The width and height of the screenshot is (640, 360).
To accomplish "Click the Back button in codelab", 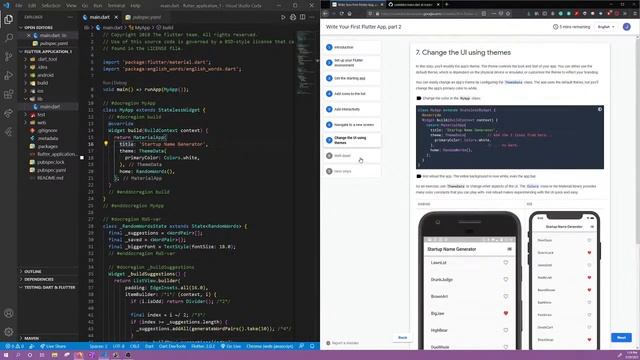I will click(402, 338).
